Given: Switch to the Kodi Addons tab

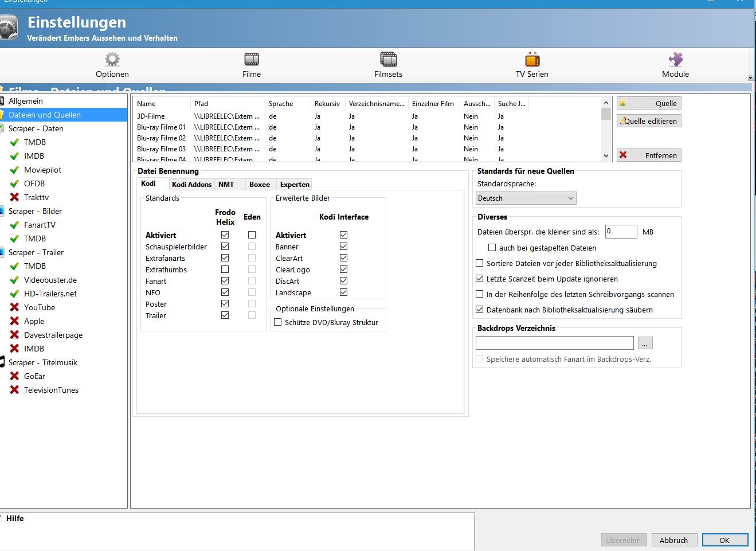Looking at the screenshot, I should pyautogui.click(x=191, y=185).
